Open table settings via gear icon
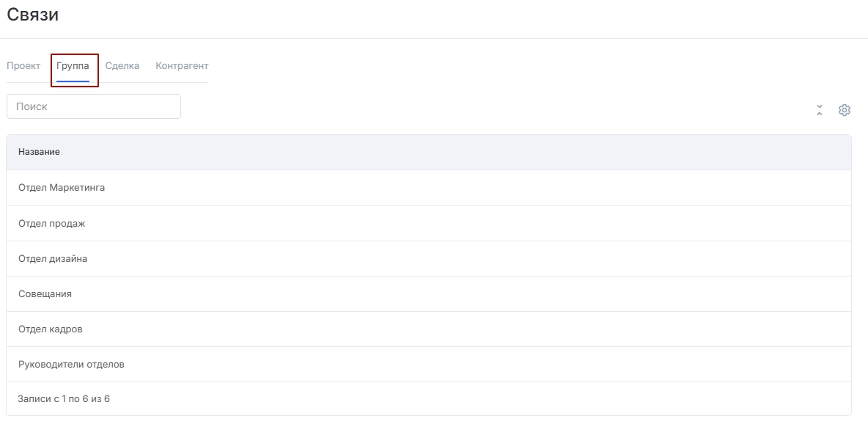The width and height of the screenshot is (868, 438). [845, 110]
